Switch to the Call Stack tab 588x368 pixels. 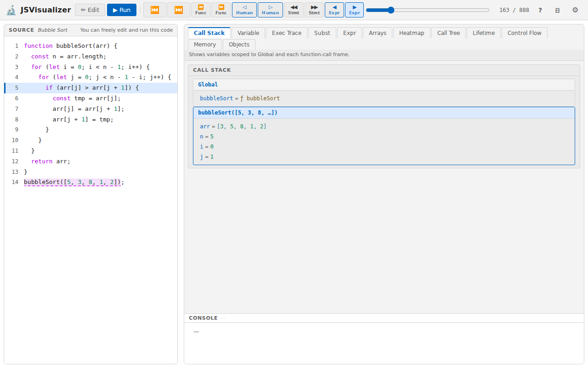pyautogui.click(x=209, y=33)
